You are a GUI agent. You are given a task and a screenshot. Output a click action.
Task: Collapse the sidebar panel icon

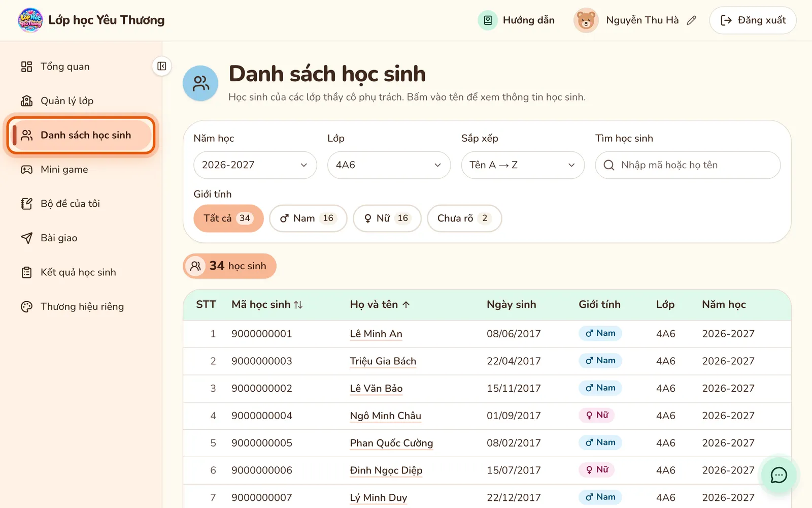[x=161, y=66]
